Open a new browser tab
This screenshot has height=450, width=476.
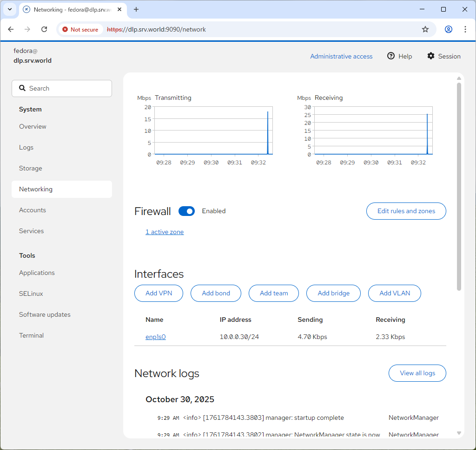pyautogui.click(x=136, y=9)
